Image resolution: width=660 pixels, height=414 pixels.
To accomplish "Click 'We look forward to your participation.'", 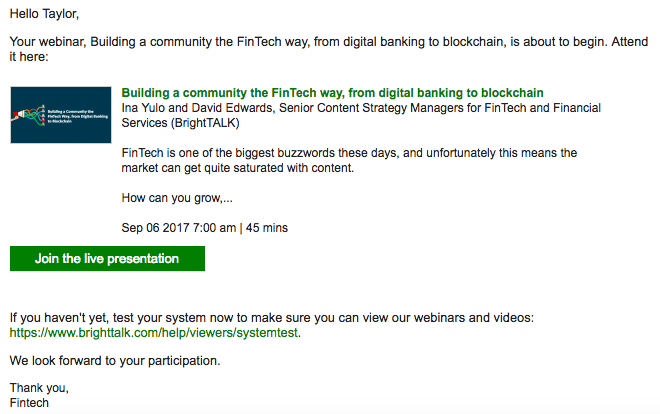I will click(x=115, y=361).
